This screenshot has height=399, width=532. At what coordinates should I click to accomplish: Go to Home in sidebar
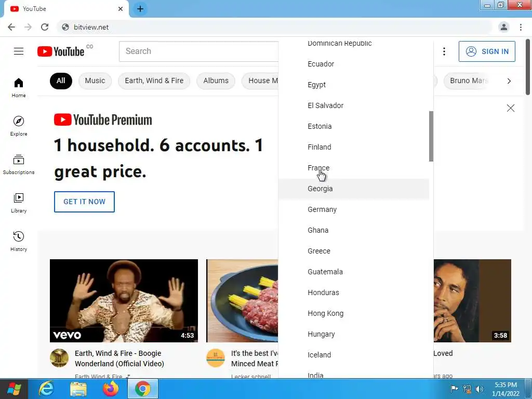tap(19, 87)
